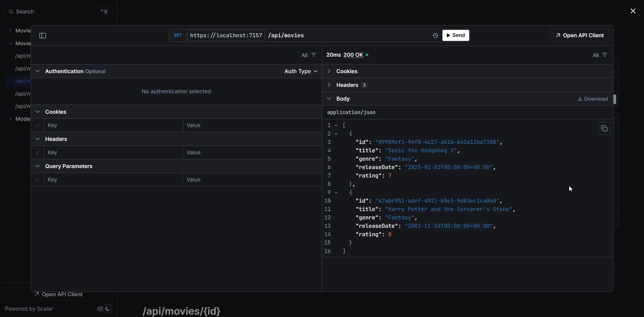The image size is (644, 317).
Task: Click the search magnifier icon
Action: (x=11, y=12)
